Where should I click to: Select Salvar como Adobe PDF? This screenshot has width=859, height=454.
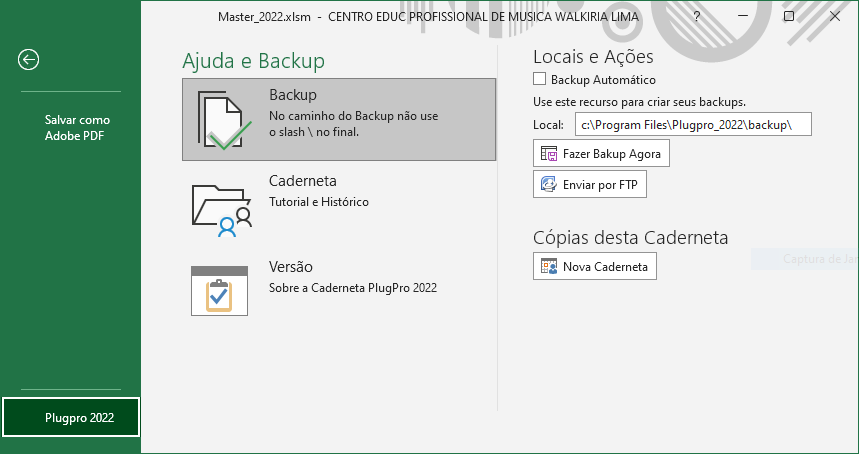76,127
